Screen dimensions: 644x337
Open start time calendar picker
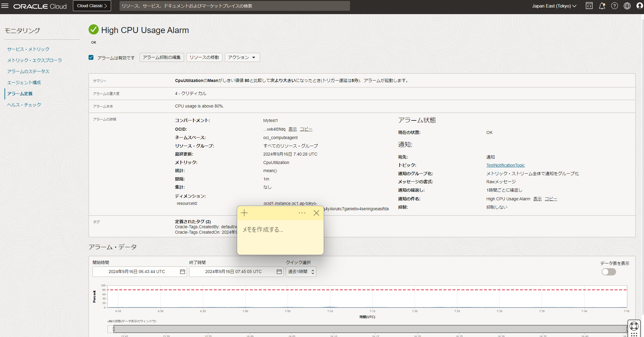pos(182,272)
